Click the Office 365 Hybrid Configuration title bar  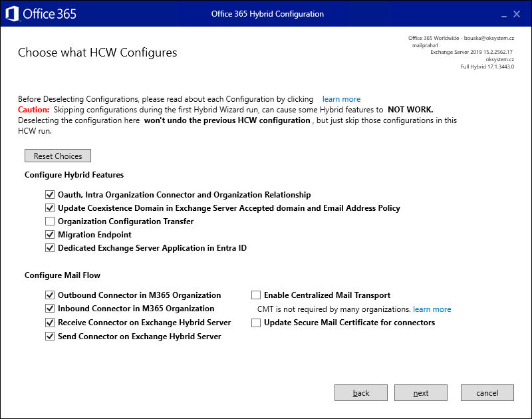(x=267, y=13)
